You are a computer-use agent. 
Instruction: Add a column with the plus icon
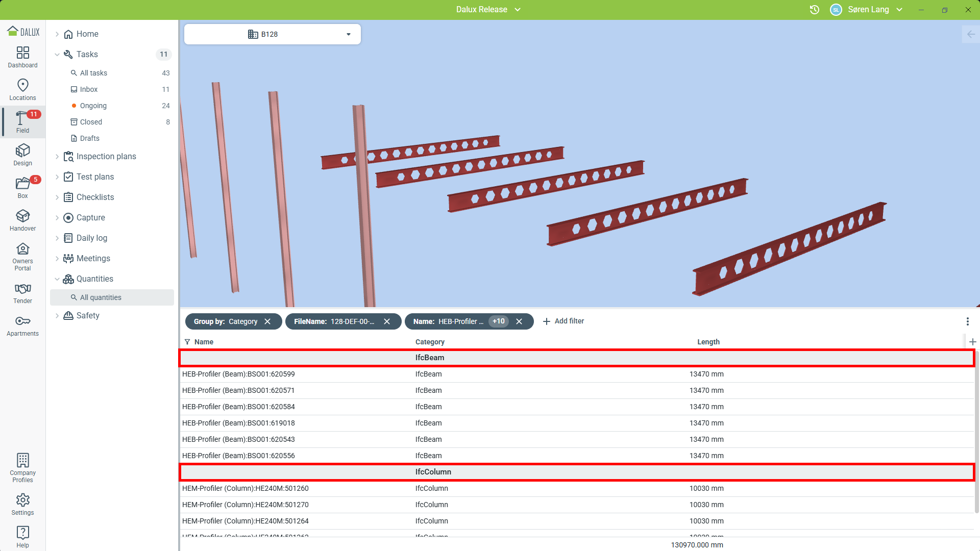point(973,342)
